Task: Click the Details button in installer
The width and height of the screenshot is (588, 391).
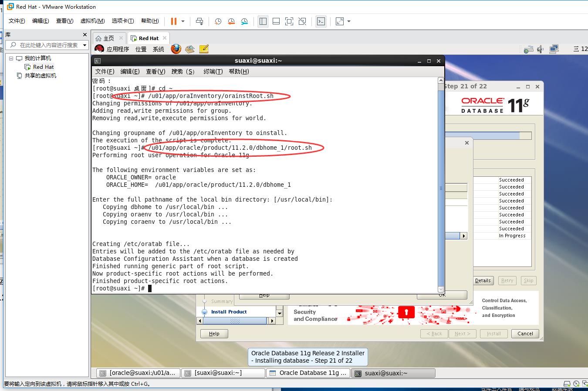Action: point(483,280)
